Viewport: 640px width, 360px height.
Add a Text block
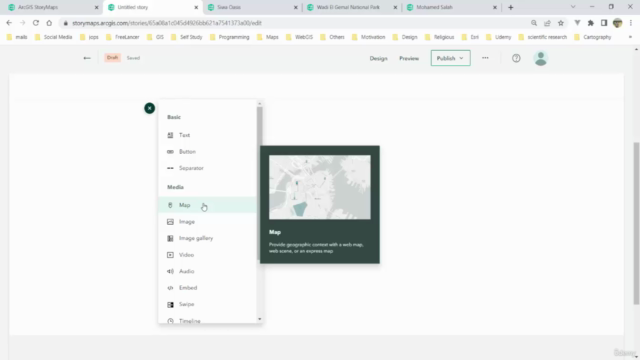point(207,135)
